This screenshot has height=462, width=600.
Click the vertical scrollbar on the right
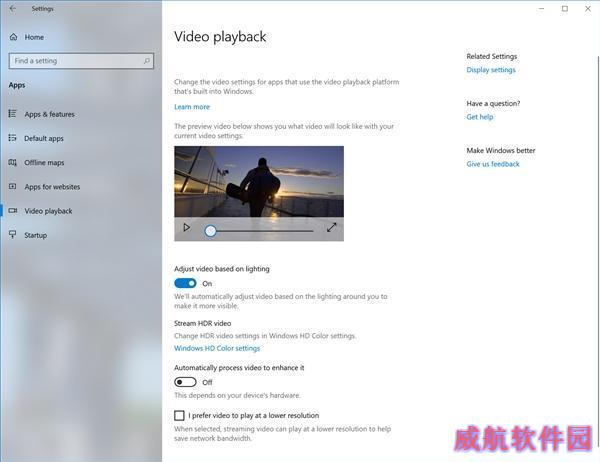click(598, 251)
